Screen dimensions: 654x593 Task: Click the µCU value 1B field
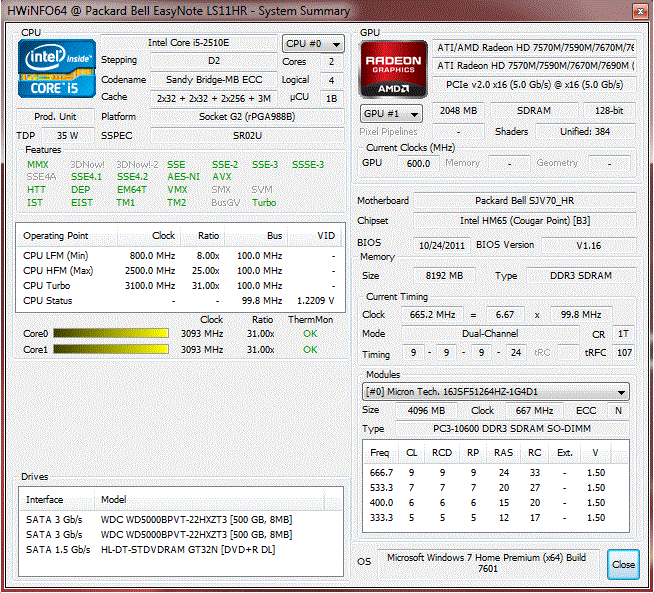pos(332,98)
